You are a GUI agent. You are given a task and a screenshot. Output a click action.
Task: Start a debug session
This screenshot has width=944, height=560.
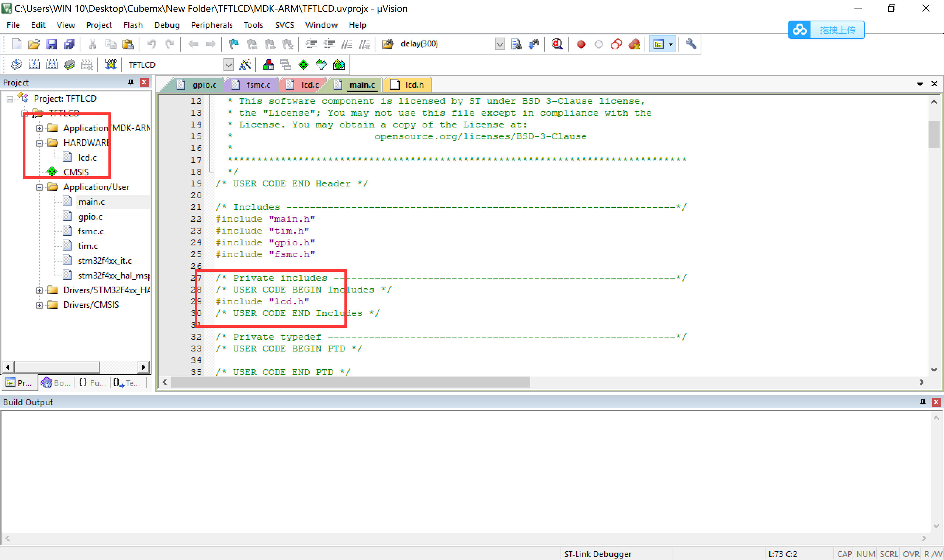558,44
